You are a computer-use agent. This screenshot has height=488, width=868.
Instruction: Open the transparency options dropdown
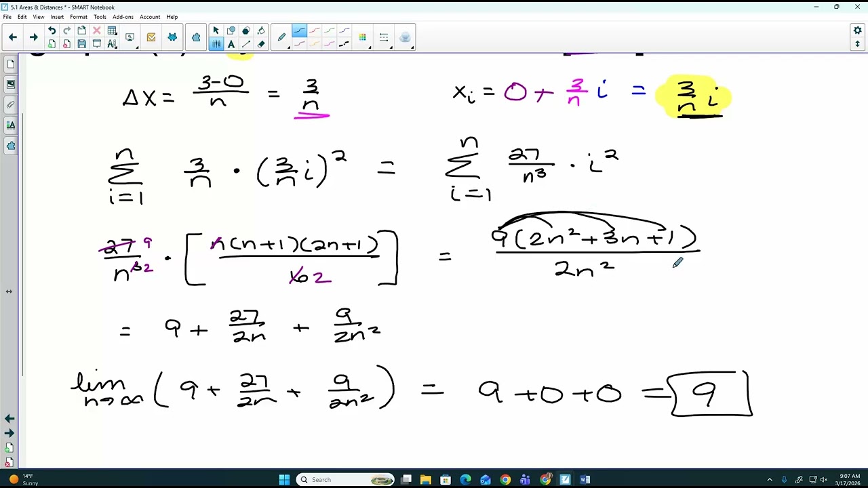click(x=405, y=37)
